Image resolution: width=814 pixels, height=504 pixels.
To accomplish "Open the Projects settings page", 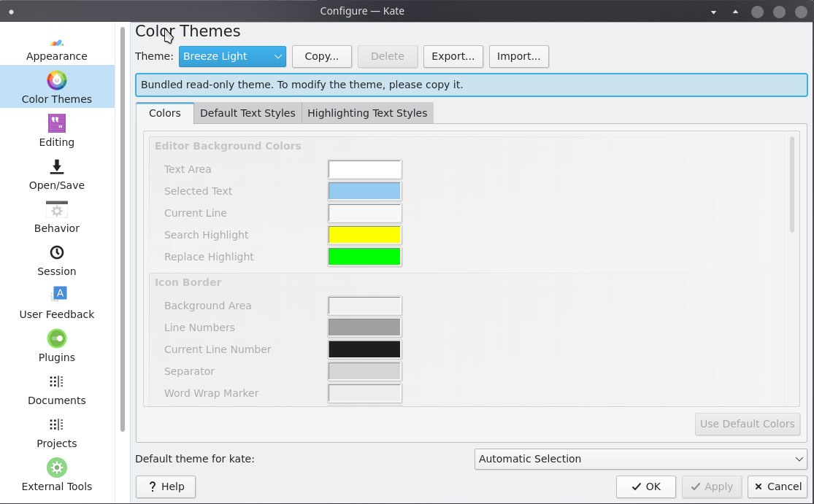I will tap(57, 433).
